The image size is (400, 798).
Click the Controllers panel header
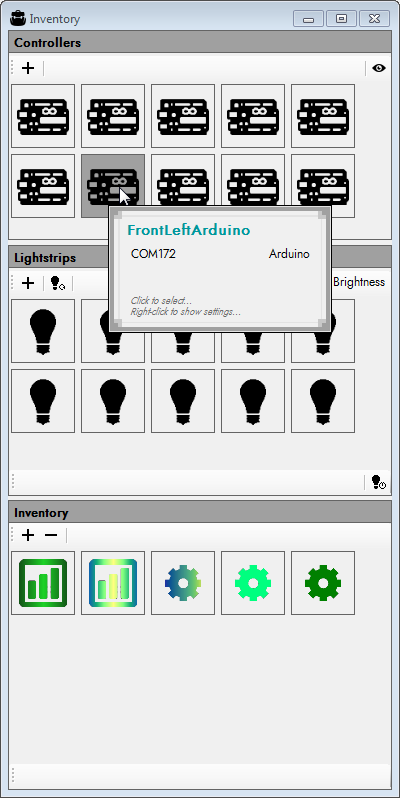[x=200, y=42]
